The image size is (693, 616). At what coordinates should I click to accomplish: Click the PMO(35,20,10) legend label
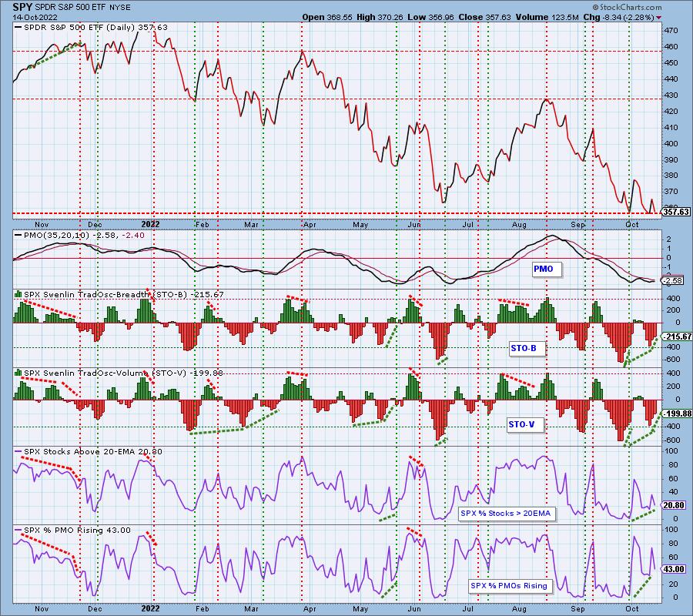[x=79, y=235]
